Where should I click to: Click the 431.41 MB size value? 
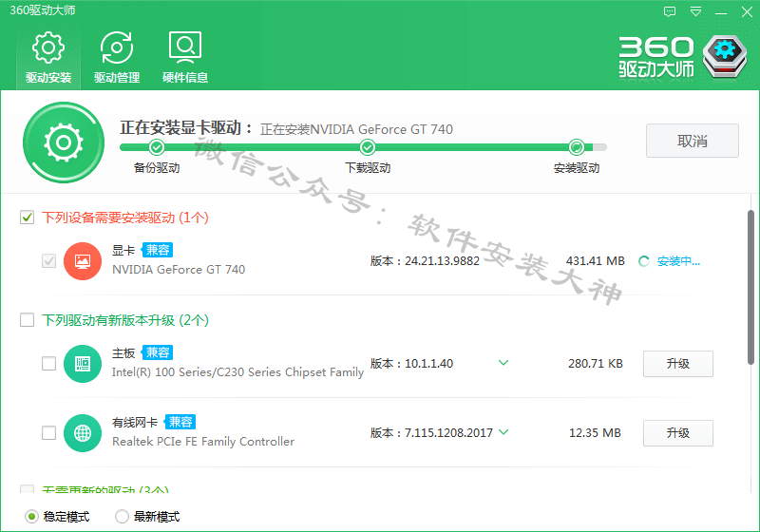click(x=596, y=261)
